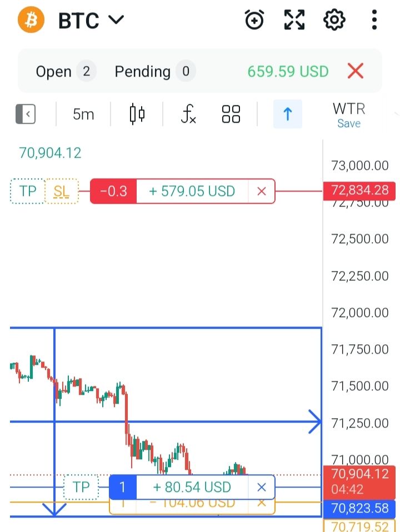Change the candlestick chart type
This screenshot has width=400, height=532.
(137, 114)
